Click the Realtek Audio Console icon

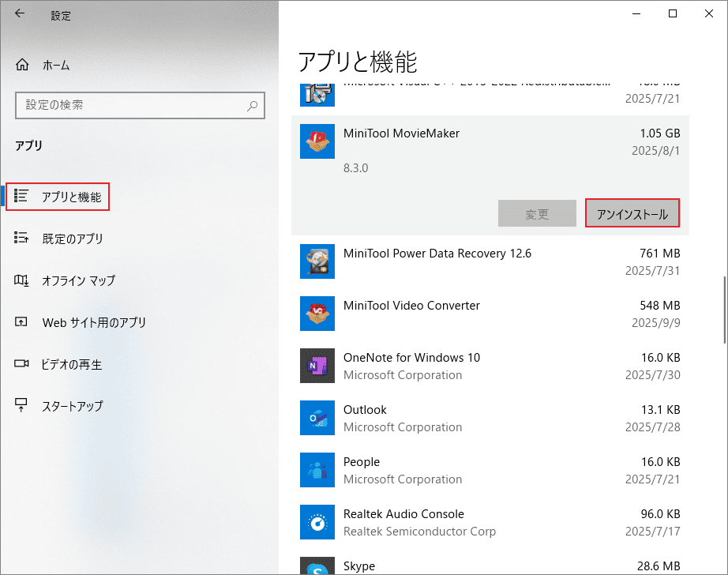click(x=317, y=522)
